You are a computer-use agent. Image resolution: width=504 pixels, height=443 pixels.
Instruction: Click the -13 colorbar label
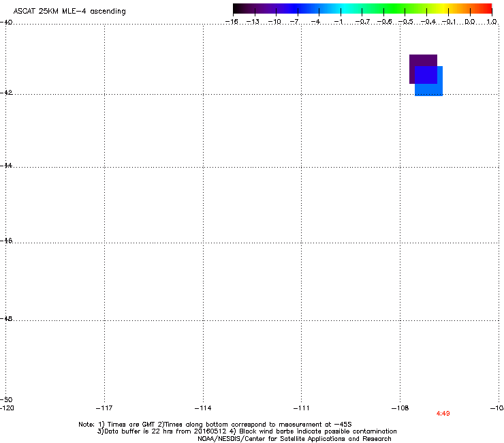tap(253, 22)
